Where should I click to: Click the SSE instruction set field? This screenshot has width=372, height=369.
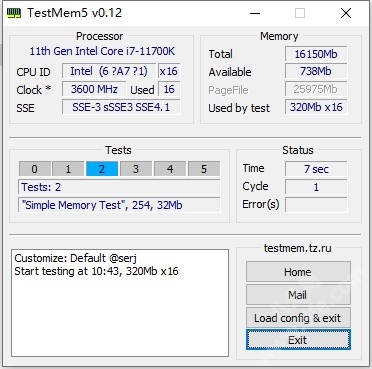click(121, 107)
